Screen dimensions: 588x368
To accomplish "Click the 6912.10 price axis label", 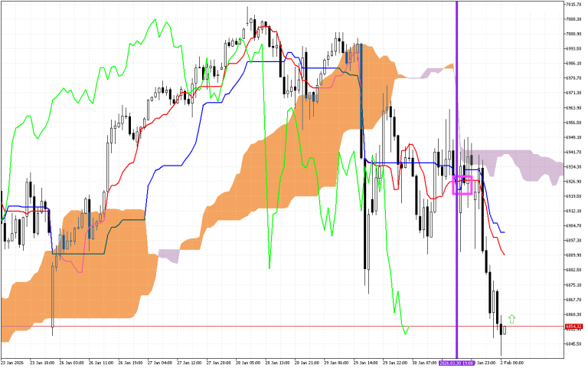I will pyautogui.click(x=574, y=211).
